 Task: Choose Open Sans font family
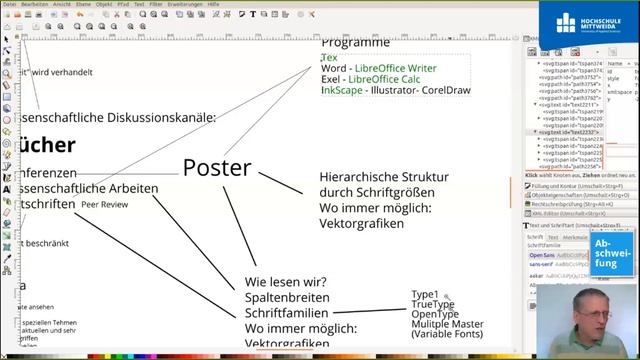558,255
